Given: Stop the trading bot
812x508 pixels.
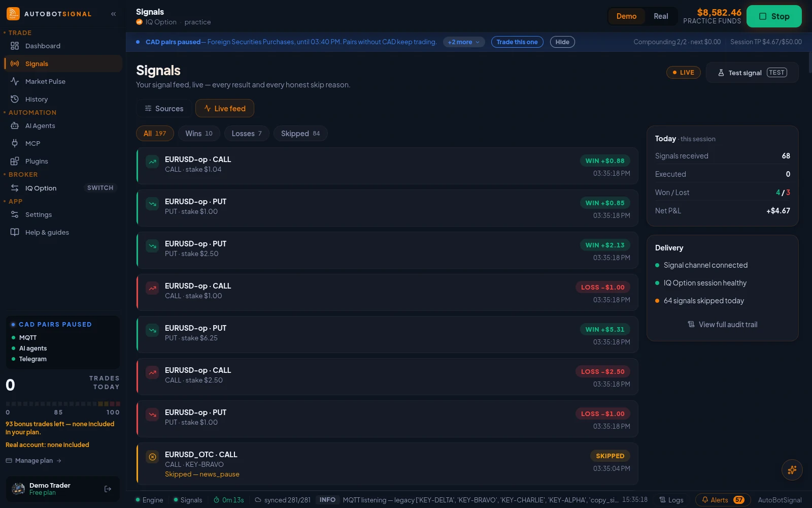Looking at the screenshot, I should point(774,16).
